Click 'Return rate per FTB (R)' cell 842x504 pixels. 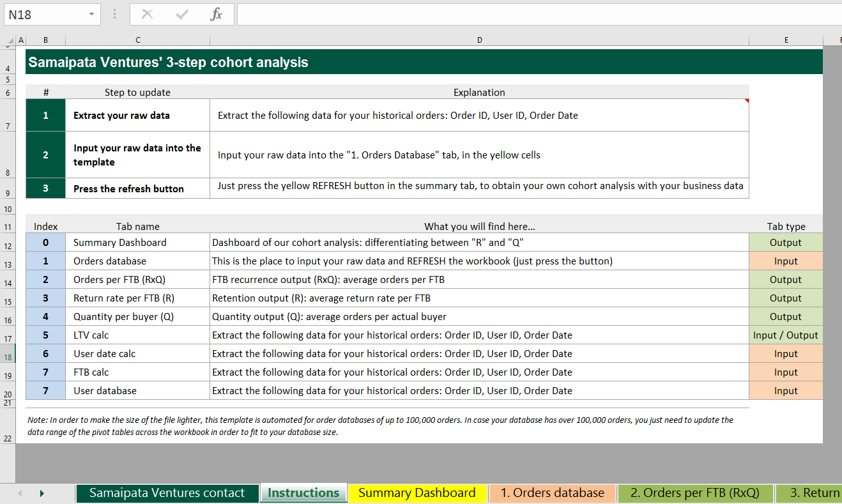[x=137, y=298]
